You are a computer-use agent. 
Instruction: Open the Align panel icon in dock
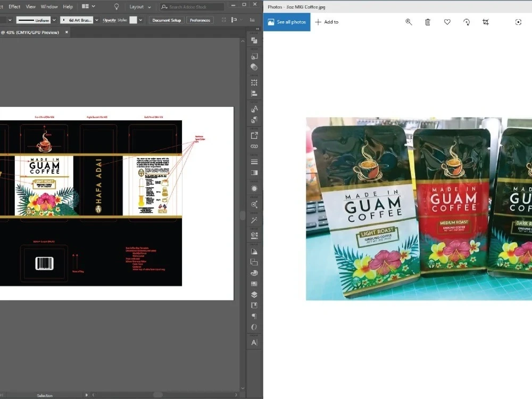click(254, 93)
